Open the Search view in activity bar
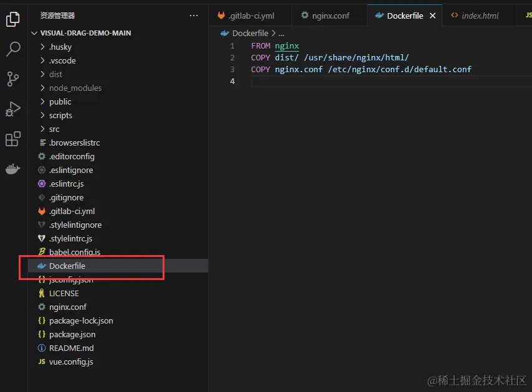The height and width of the screenshot is (392, 532). coord(13,49)
